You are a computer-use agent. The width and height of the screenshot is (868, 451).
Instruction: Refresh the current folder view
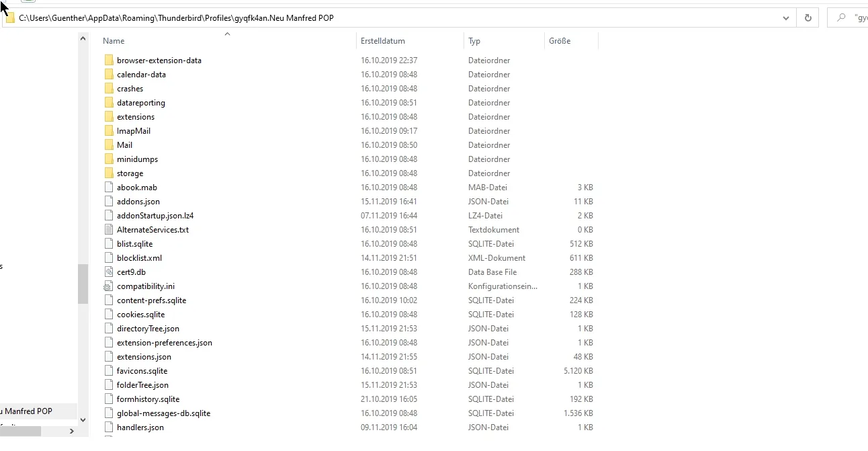tap(808, 18)
